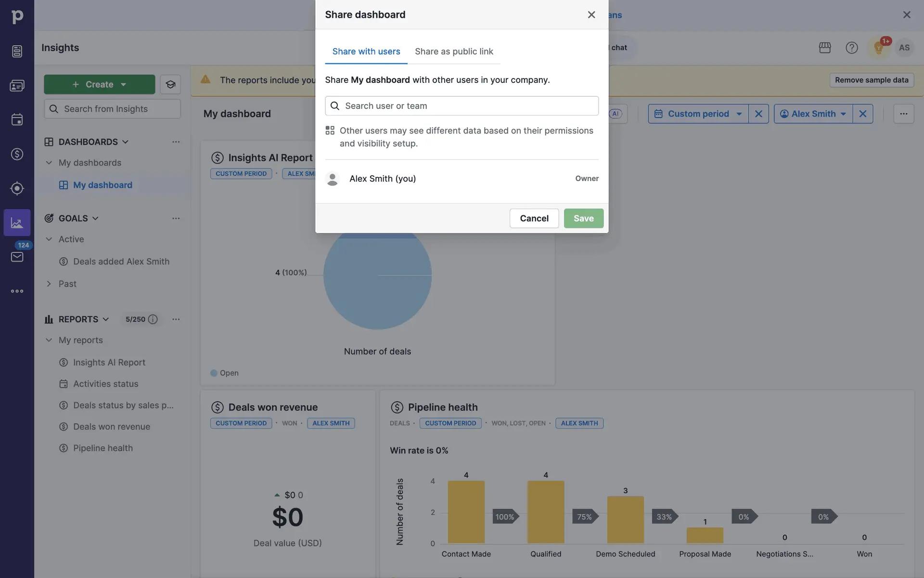The width and height of the screenshot is (924, 578).
Task: Open the Mail inbox icon in sidebar
Action: [17, 257]
